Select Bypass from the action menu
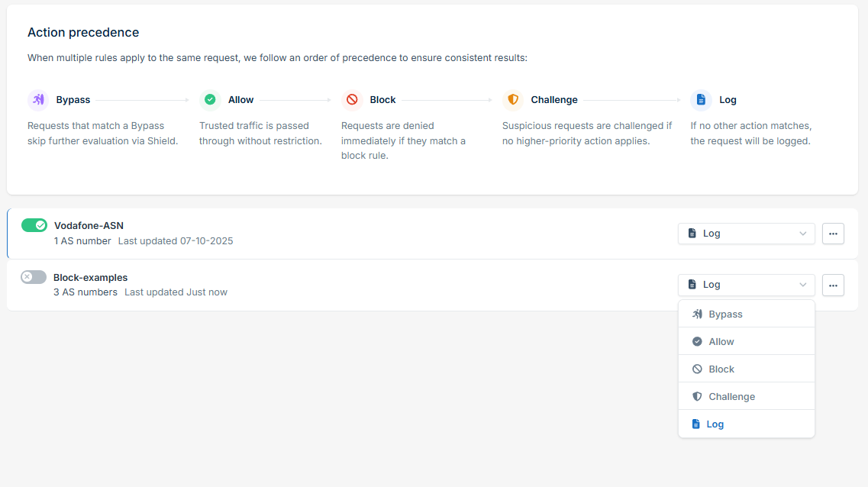 (746, 314)
